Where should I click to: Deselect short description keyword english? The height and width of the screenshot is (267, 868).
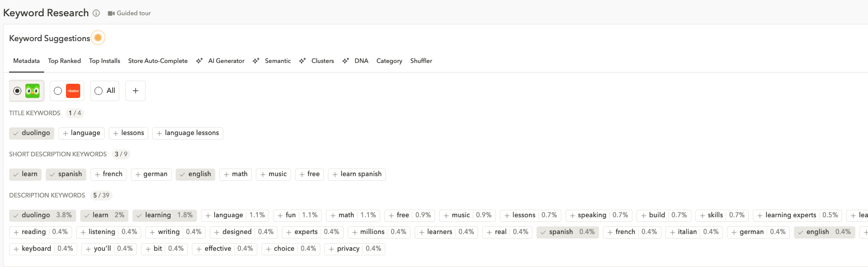(195, 174)
